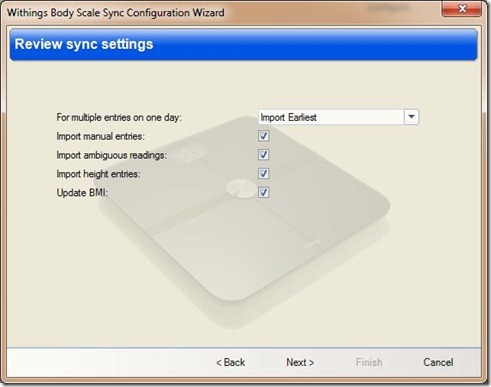The height and width of the screenshot is (387, 491).
Task: Close the Withings configuration wizard window
Action: [462, 8]
